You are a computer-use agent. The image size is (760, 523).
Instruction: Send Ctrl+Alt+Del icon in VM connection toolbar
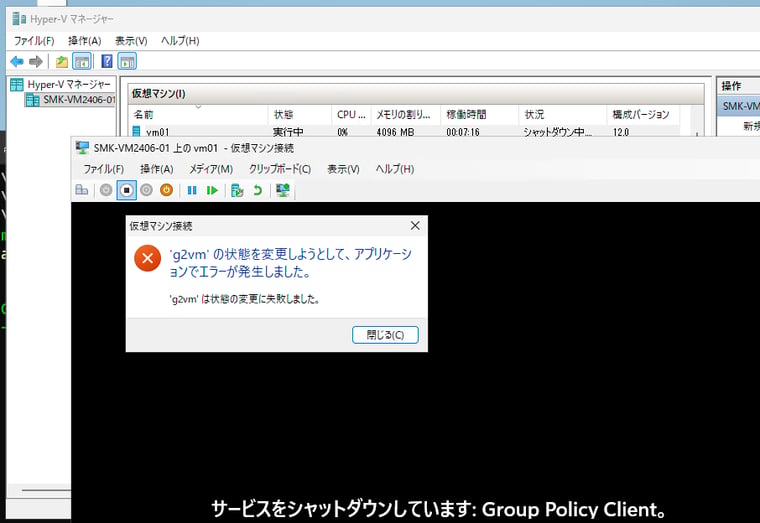click(81, 190)
